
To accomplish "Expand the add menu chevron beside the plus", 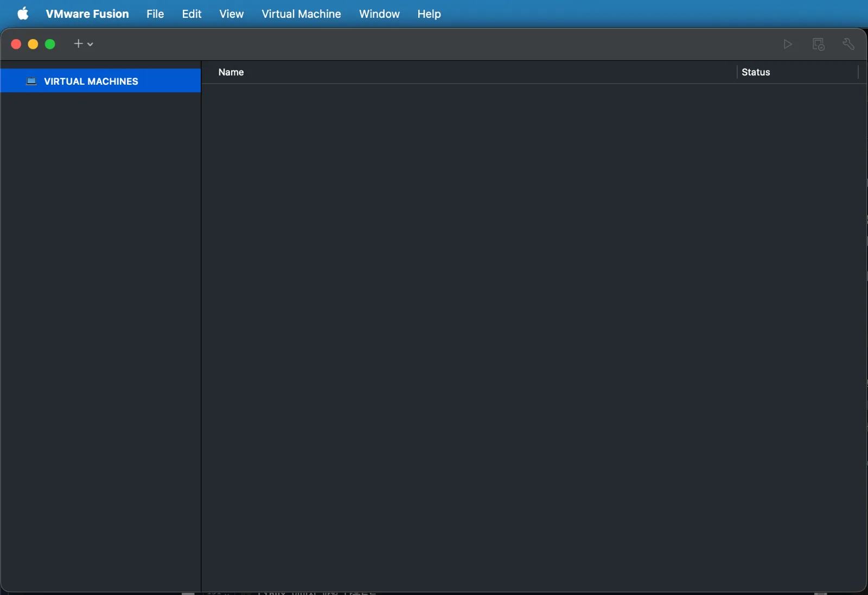I will click(x=90, y=44).
